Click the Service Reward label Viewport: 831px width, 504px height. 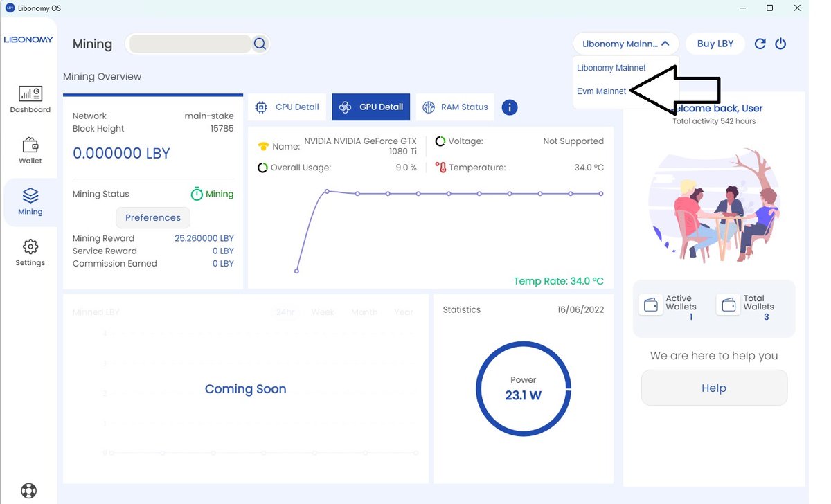(x=105, y=251)
